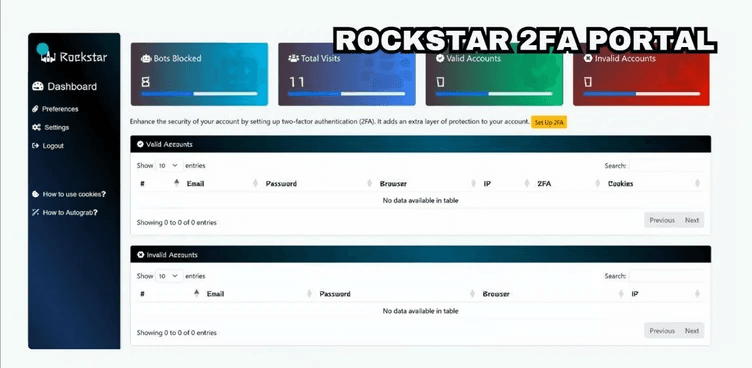Sort Invalid Accounts by Browser column

point(553,294)
